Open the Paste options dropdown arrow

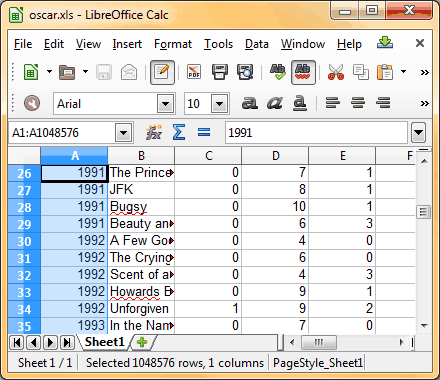click(403, 71)
